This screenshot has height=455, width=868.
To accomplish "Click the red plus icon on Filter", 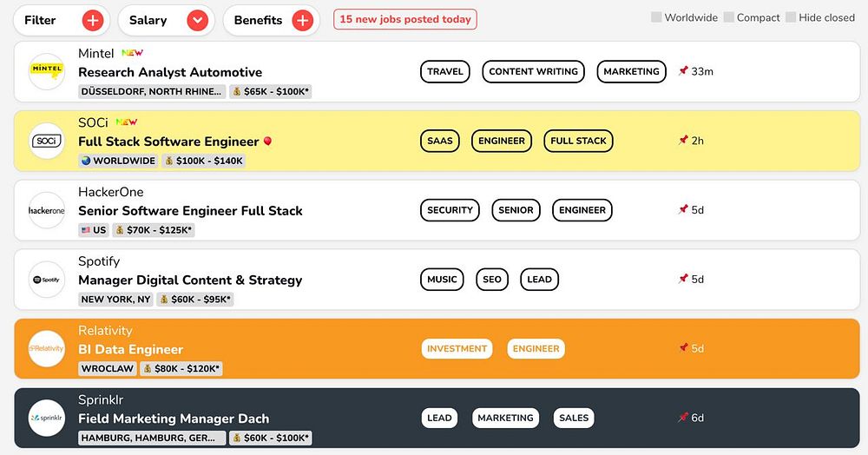I will click(93, 21).
